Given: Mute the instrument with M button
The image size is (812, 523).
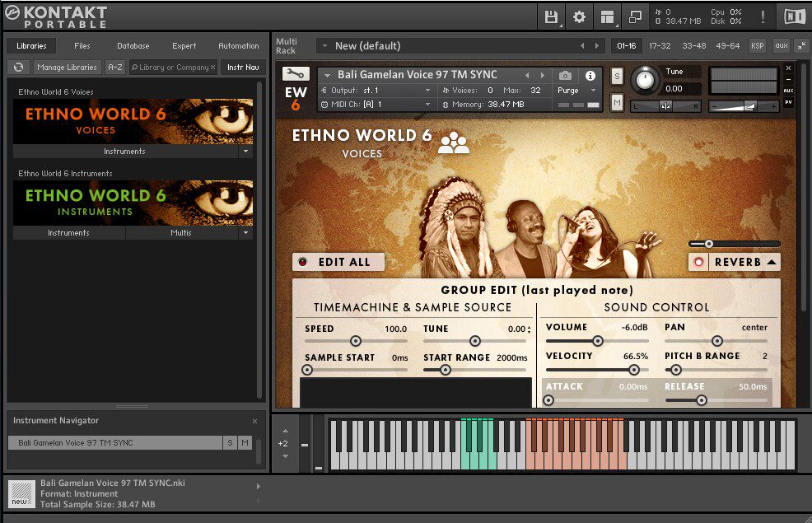Looking at the screenshot, I should coord(617,102).
